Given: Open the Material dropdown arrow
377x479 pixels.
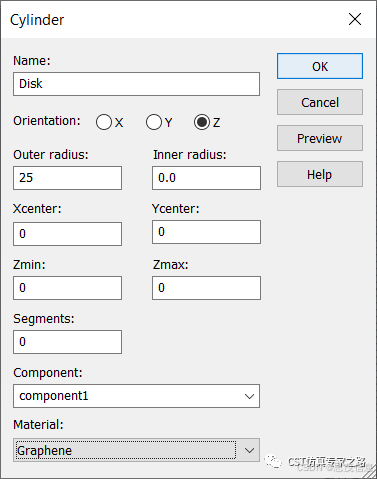Looking at the screenshot, I should 249,450.
